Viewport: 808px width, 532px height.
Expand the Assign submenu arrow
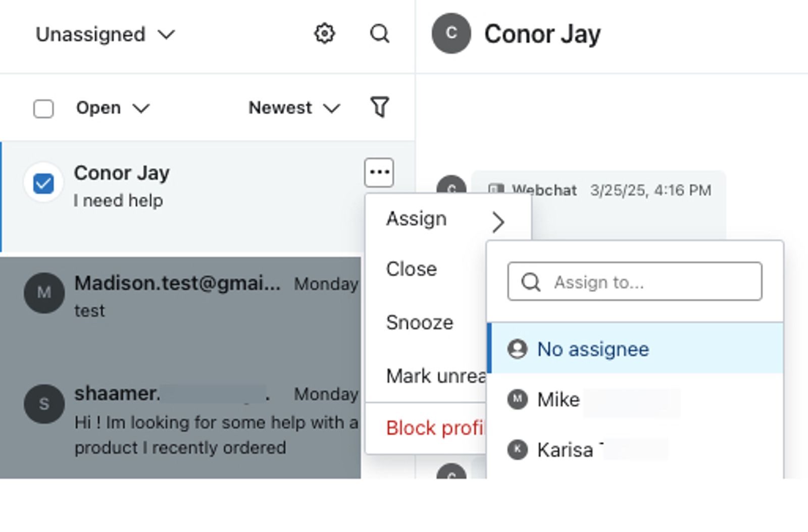(498, 222)
